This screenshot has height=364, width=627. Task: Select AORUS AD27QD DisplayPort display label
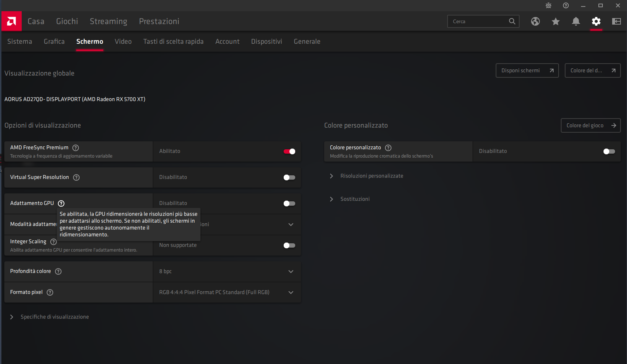pos(75,99)
